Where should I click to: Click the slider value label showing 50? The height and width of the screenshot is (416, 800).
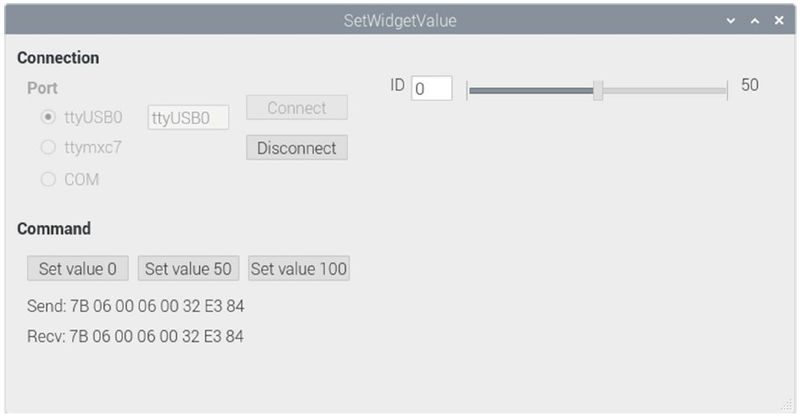click(x=750, y=85)
